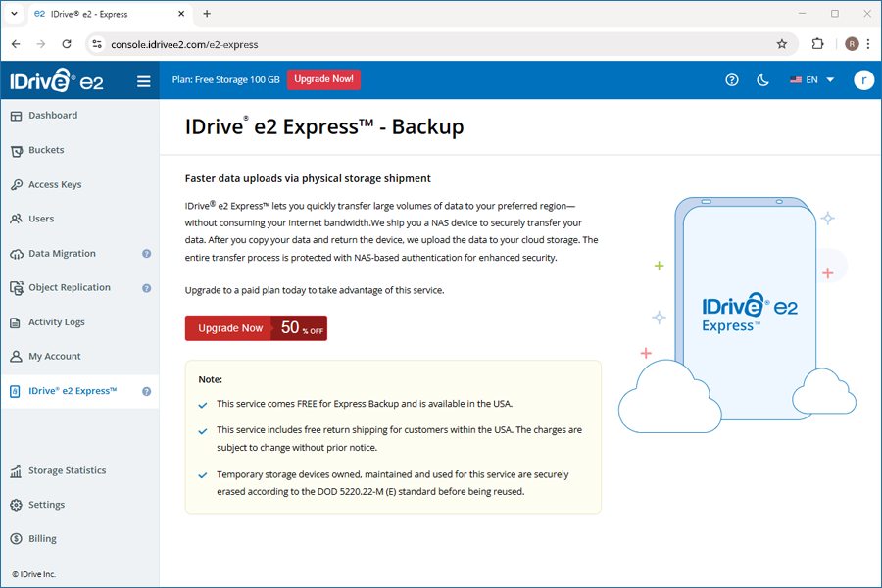This screenshot has height=588, width=882.
Task: Click the Object Replication icon
Action: 17,288
